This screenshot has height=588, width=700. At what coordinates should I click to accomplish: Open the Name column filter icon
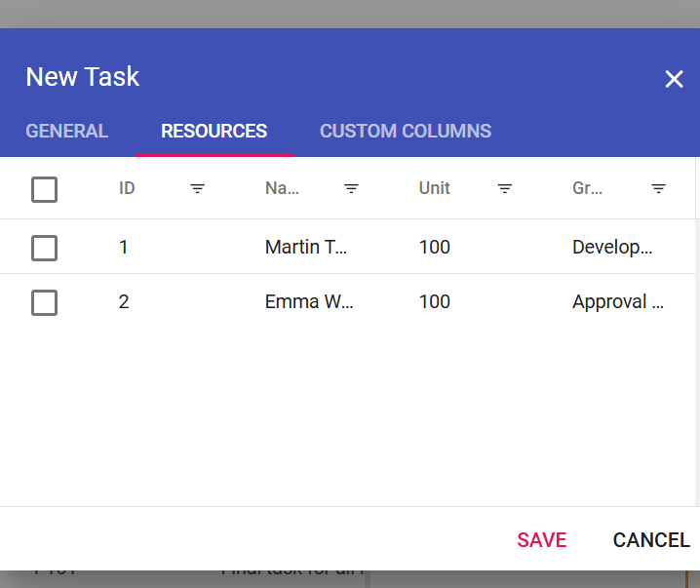click(351, 189)
